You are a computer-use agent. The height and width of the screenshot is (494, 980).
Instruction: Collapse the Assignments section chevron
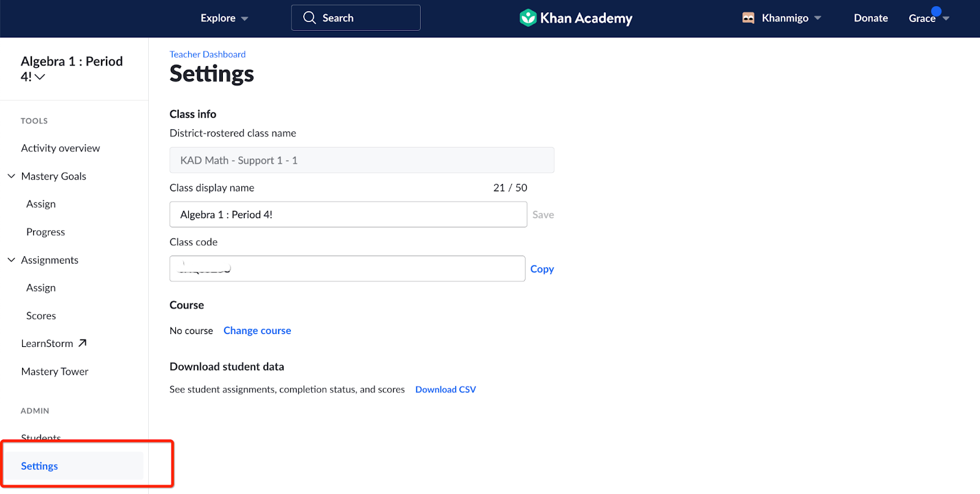(x=11, y=260)
